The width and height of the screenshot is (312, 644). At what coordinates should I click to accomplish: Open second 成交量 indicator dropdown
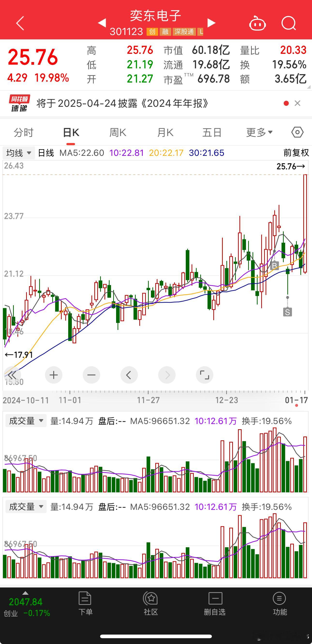point(26,507)
